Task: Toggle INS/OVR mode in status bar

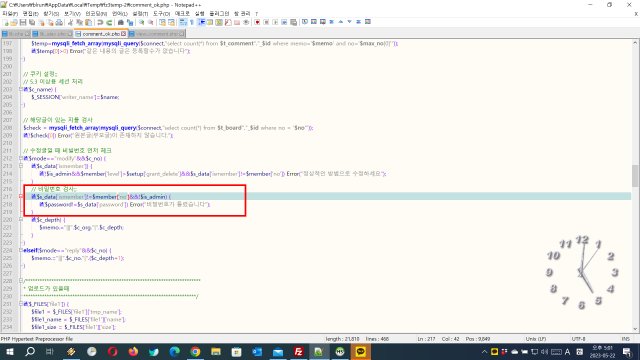Action: [x=625, y=339]
